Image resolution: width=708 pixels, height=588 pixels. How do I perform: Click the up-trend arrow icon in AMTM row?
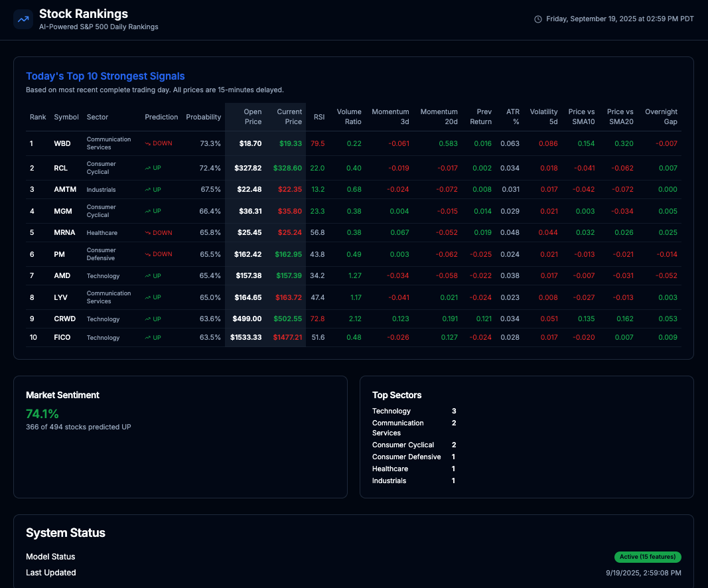148,190
